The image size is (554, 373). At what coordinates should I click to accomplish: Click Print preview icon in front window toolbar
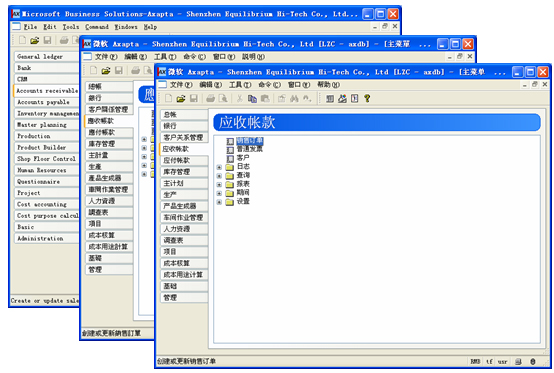pos(223,99)
